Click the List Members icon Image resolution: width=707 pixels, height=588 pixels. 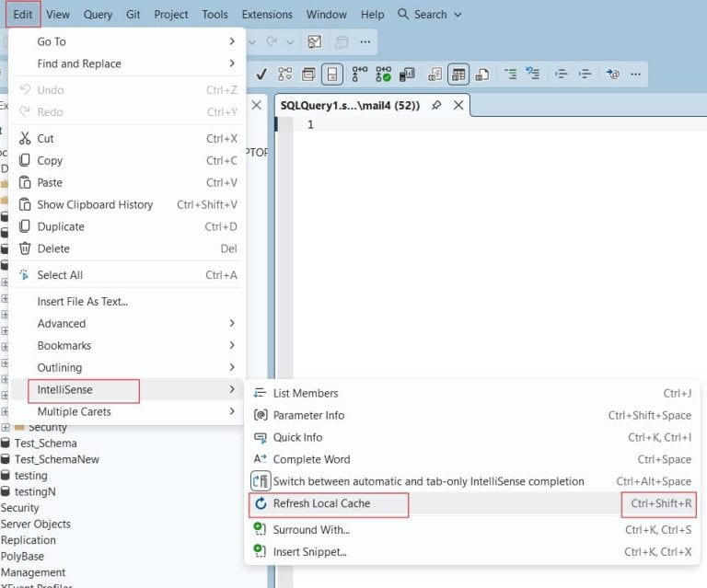(x=260, y=393)
